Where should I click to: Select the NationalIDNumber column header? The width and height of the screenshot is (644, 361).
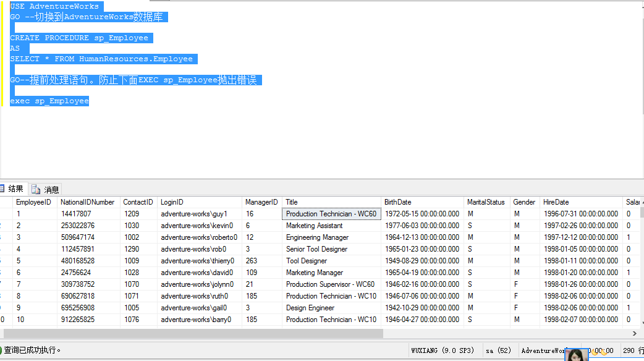click(89, 202)
